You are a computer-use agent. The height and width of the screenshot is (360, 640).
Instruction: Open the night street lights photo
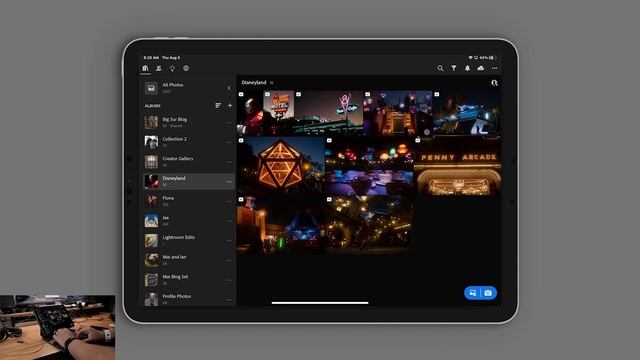point(369,224)
